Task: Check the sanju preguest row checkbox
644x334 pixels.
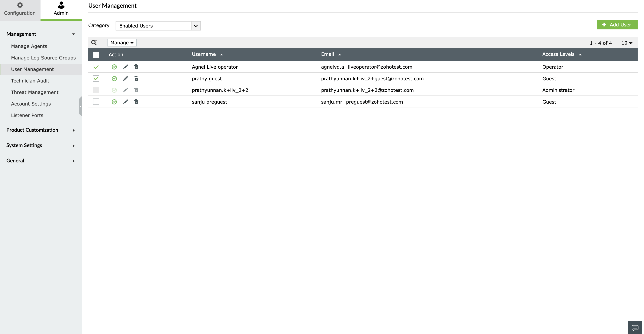Action: (x=96, y=102)
